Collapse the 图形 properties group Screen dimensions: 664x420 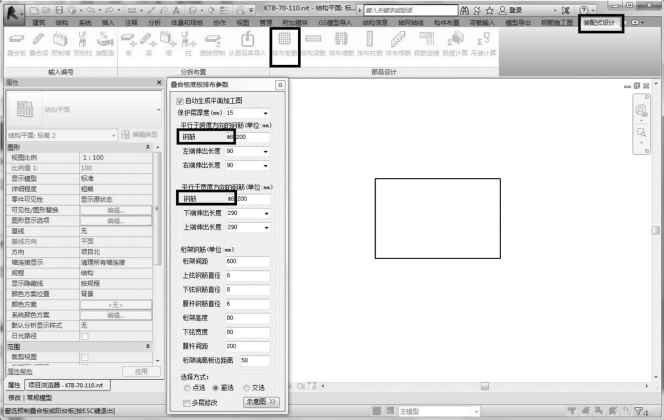coord(148,147)
